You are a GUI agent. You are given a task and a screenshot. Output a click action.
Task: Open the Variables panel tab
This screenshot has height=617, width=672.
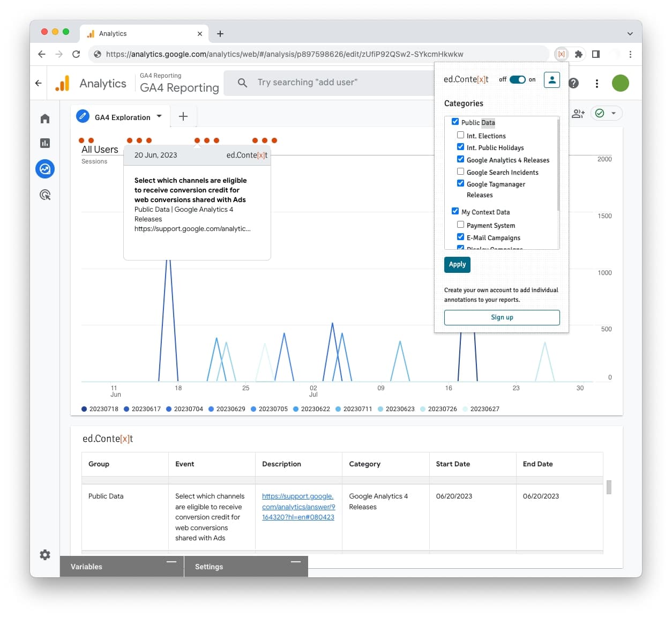coord(122,567)
